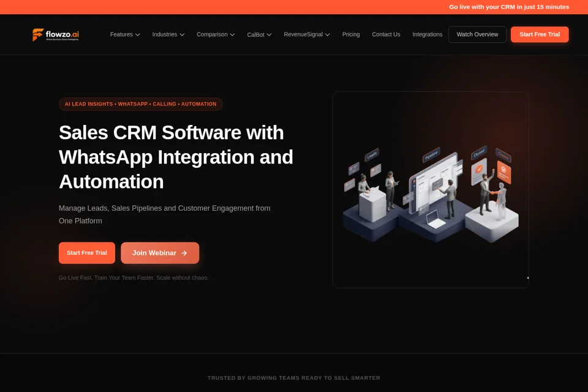Go to the Pricing page
This screenshot has height=392, width=588.
pyautogui.click(x=351, y=34)
